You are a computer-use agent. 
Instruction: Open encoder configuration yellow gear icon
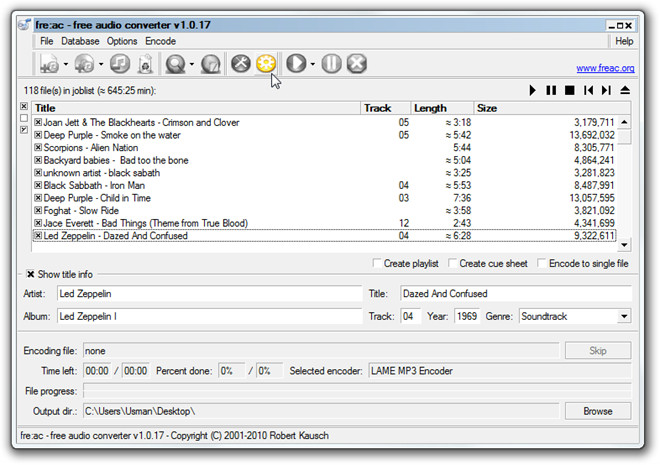pyautogui.click(x=266, y=64)
